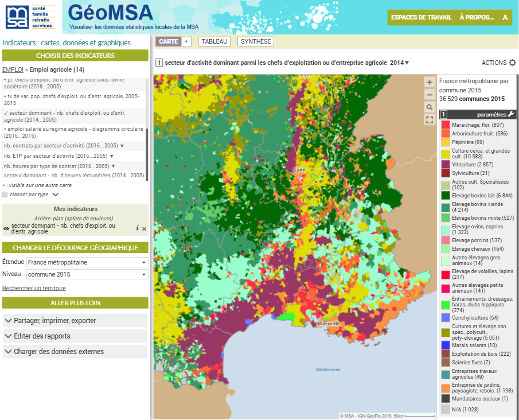The height and width of the screenshot is (420, 519).
Task: Expand the classer par type chevron
Action: pyautogui.click(x=56, y=195)
